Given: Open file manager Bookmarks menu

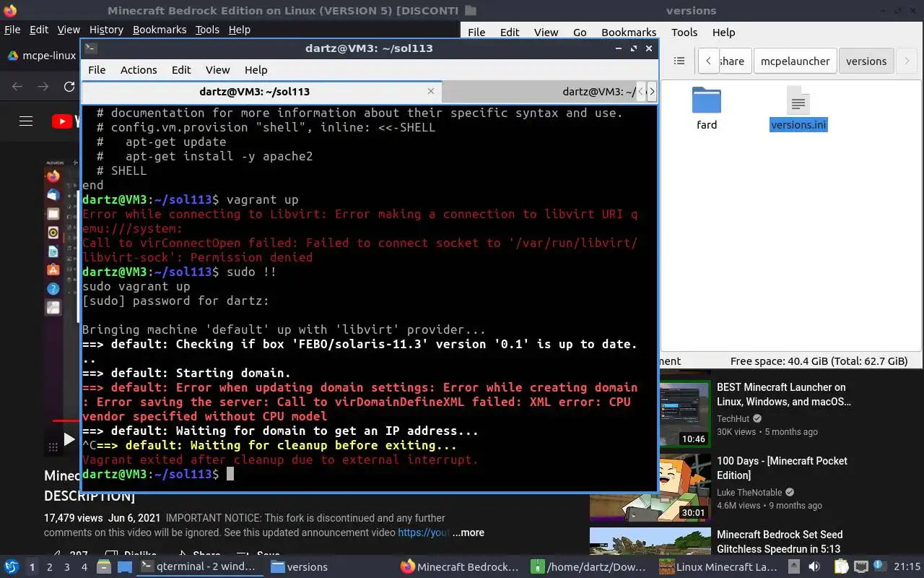Looking at the screenshot, I should pyautogui.click(x=629, y=32).
